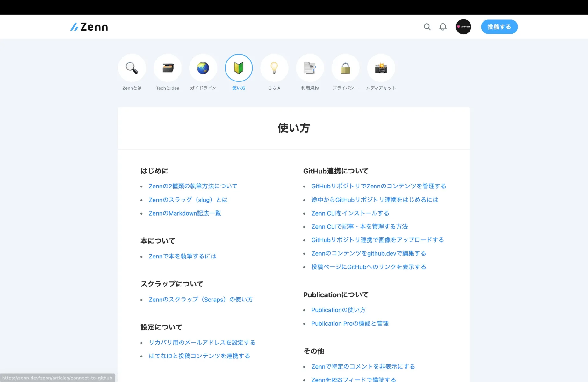Open ZennをRSSフィードで購読する link
588x382 pixels.
coord(354,379)
